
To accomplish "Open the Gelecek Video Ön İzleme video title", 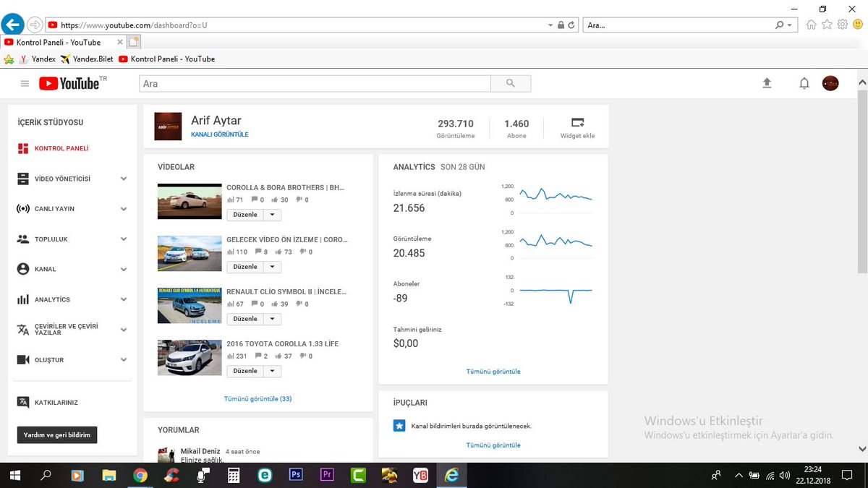I will tap(287, 239).
